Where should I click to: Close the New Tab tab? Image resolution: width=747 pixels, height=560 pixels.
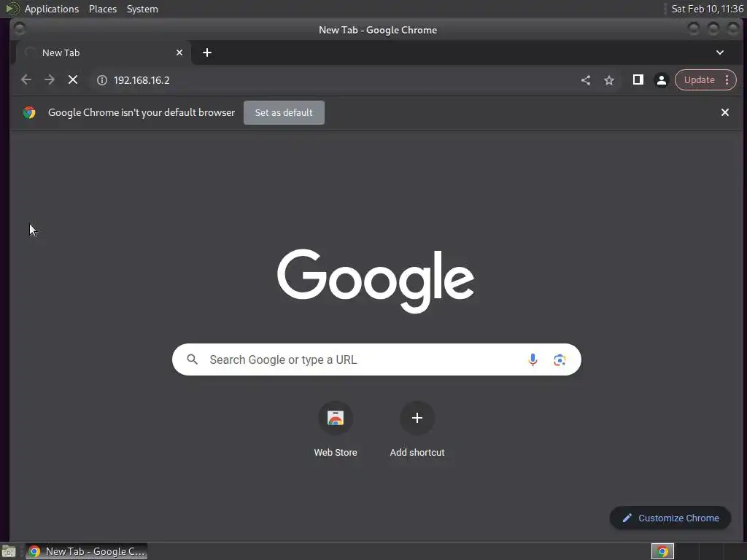coord(179,52)
